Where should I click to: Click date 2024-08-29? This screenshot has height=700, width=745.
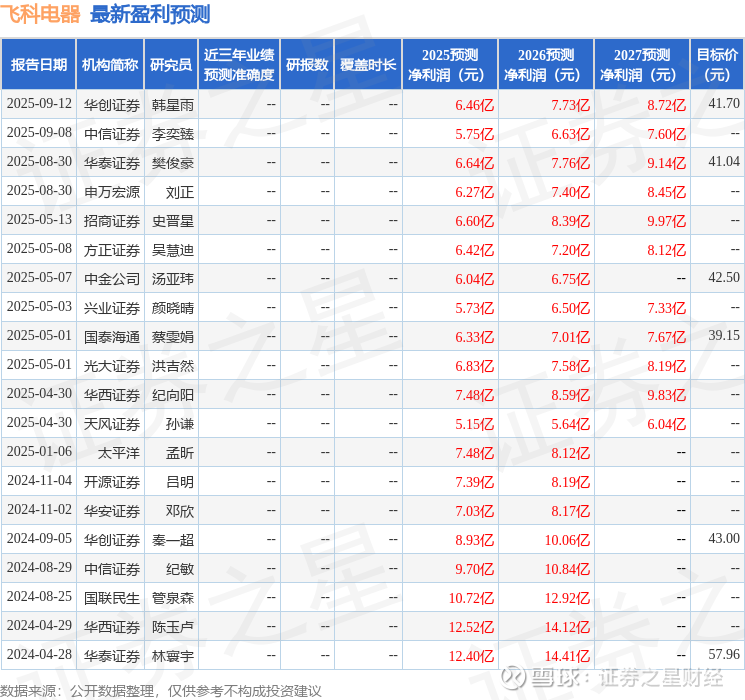[x=39, y=567]
